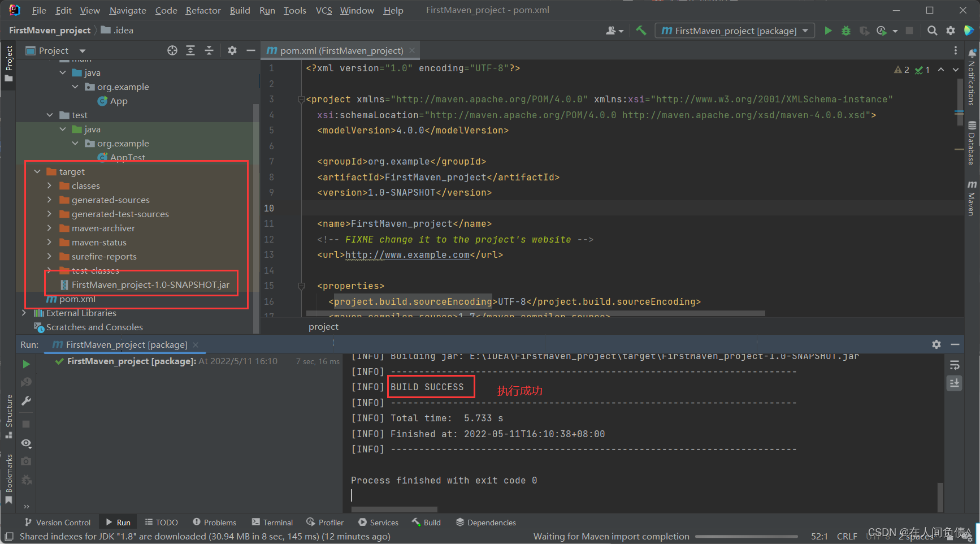Expand the maven-archiver folder
This screenshot has width=980, height=544.
[x=50, y=228]
